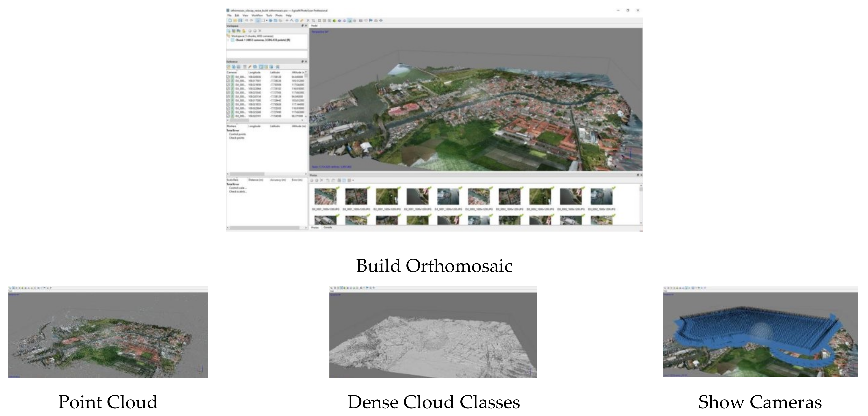Click the Save project toolbar icon
Screen dimensions: 868x416
click(240, 21)
